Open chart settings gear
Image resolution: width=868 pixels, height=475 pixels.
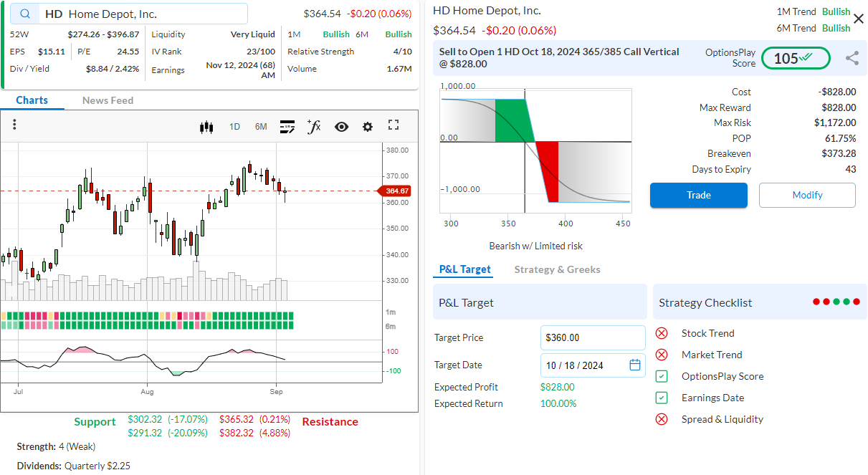click(x=368, y=127)
